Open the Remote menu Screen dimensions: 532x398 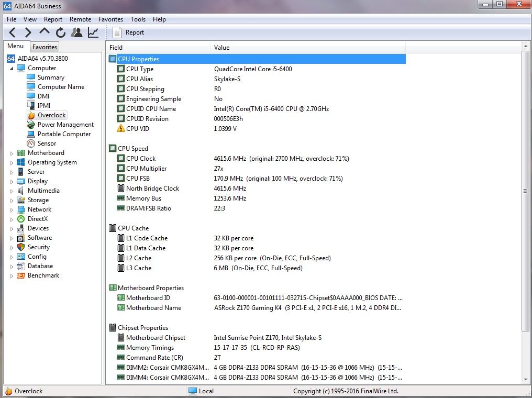coord(81,19)
